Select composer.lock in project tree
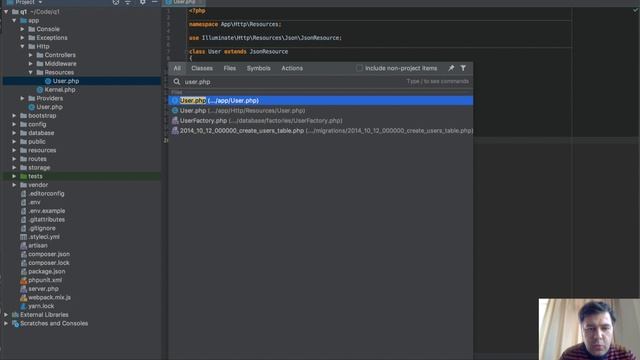This screenshot has width=640, height=360. pos(49,263)
